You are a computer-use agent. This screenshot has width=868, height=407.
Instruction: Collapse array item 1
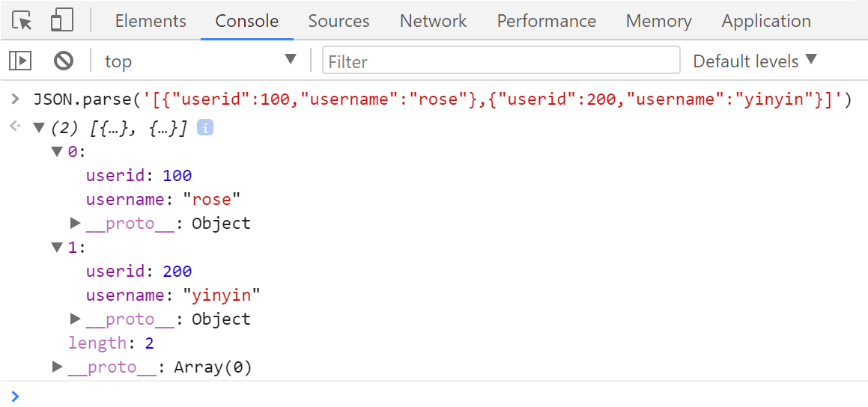[57, 248]
